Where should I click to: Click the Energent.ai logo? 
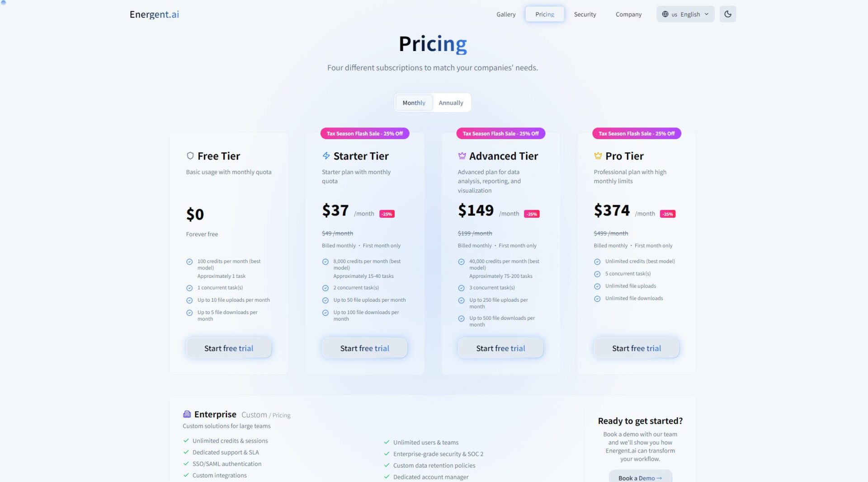[x=154, y=14]
